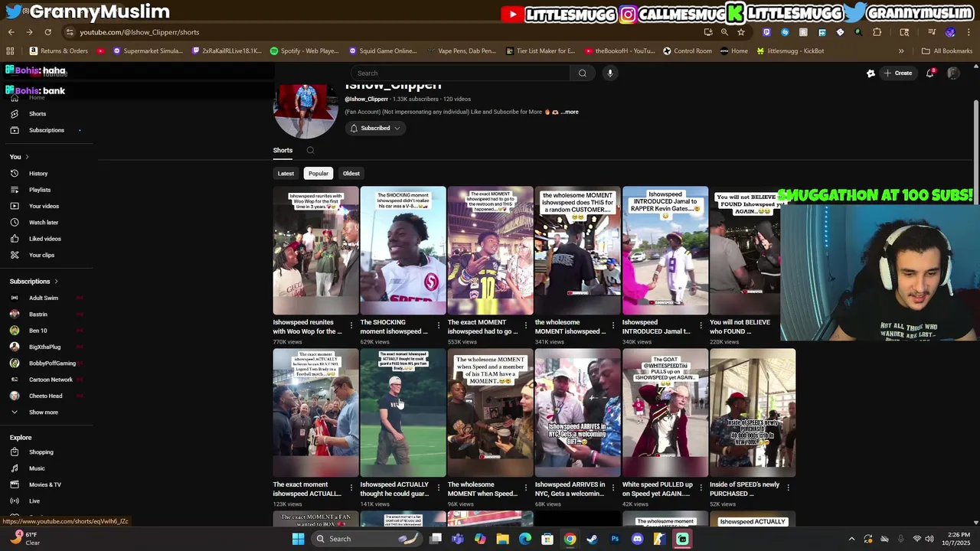Filter shorts by Latest
The width and height of the screenshot is (980, 551).
286,174
